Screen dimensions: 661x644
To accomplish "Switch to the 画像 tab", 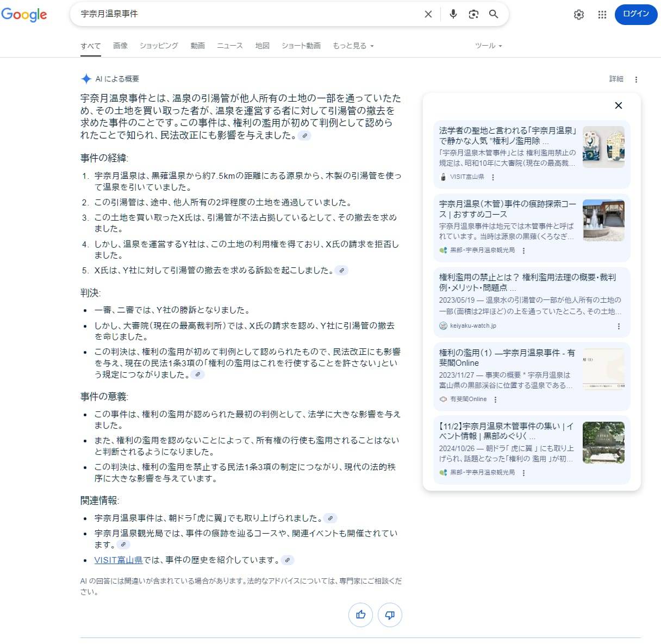I will point(120,46).
